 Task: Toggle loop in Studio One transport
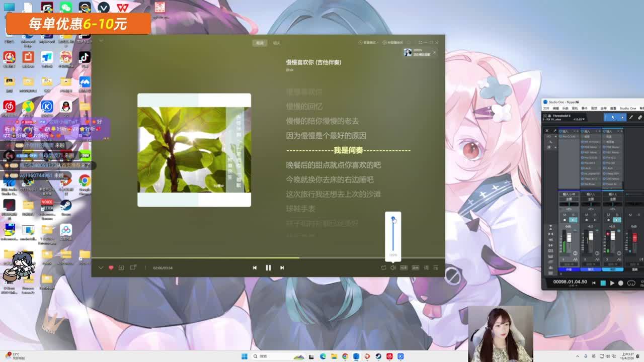[631, 283]
